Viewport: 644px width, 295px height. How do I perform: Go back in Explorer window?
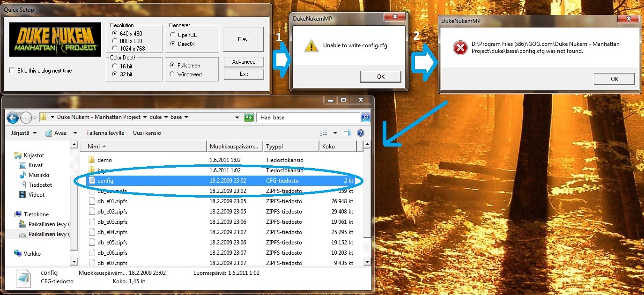tap(13, 117)
